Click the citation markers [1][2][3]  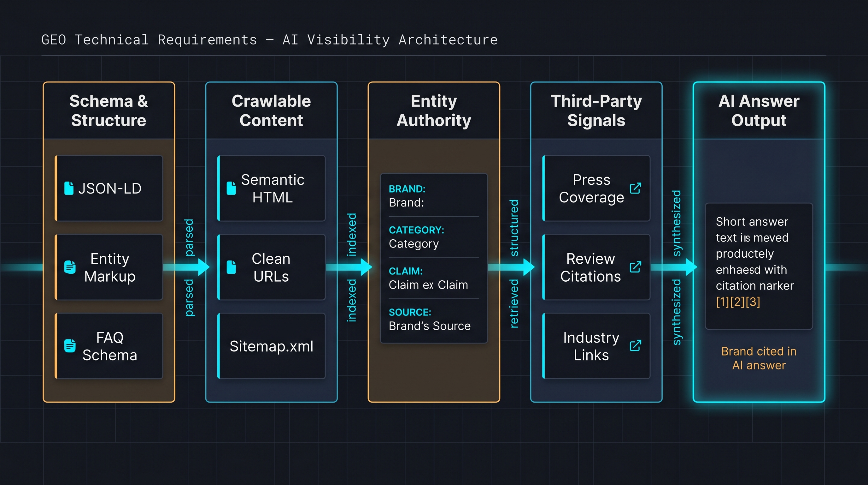738,302
